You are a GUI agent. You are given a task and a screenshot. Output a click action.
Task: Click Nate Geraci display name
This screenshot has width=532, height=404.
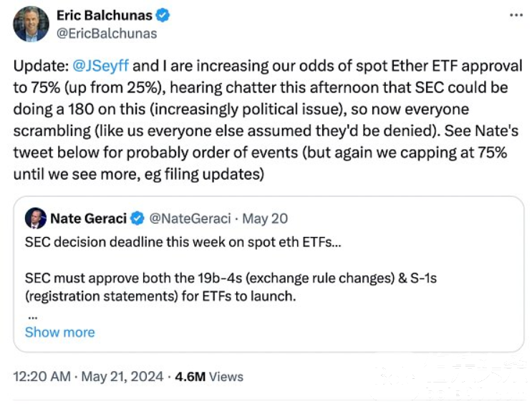(x=89, y=218)
